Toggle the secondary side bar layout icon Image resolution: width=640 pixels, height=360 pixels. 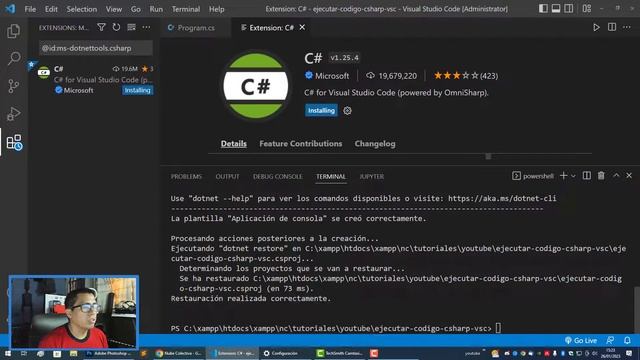pos(569,9)
